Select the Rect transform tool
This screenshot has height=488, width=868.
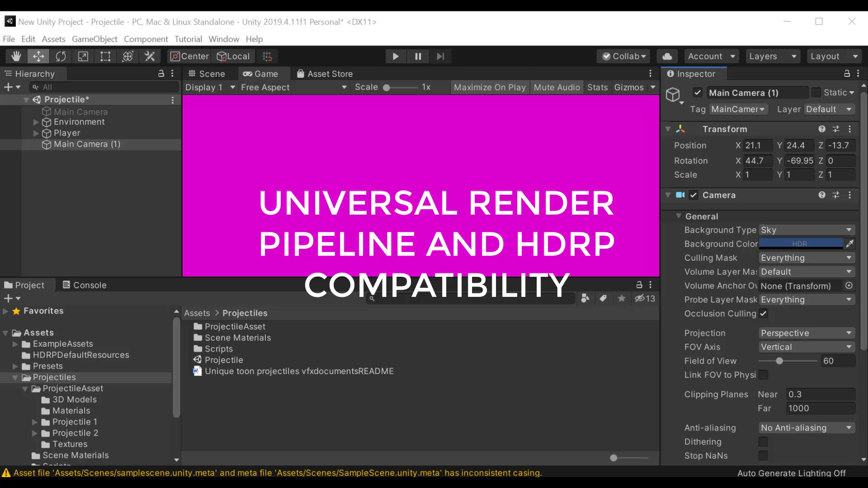(105, 56)
